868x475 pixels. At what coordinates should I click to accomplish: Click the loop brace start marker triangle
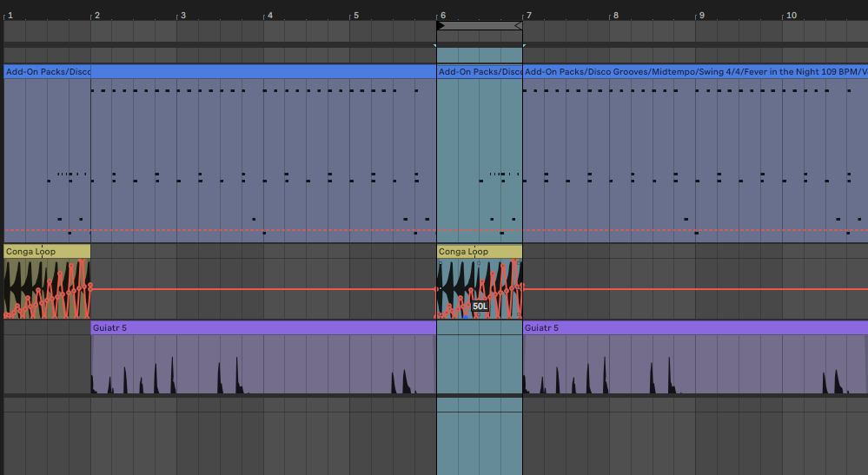(x=441, y=26)
